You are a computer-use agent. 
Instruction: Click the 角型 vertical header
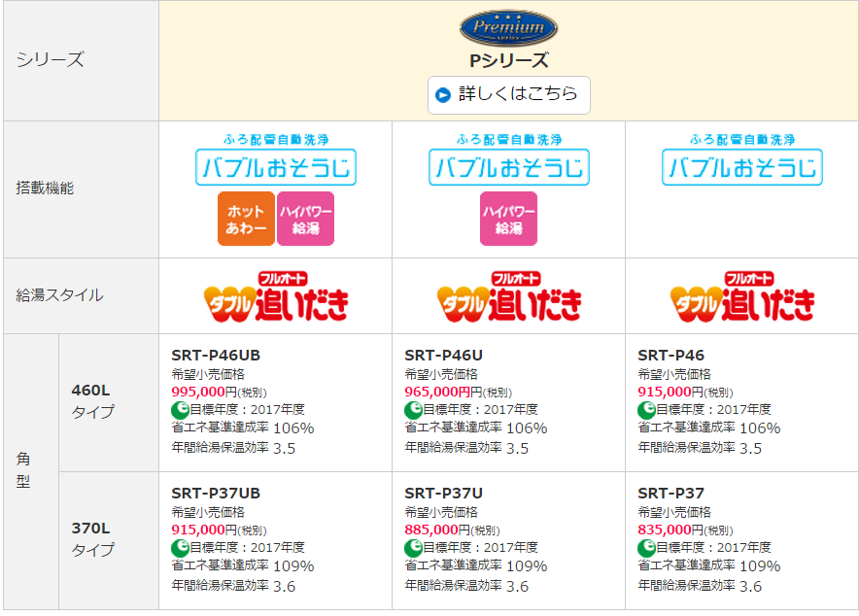pos(31,471)
